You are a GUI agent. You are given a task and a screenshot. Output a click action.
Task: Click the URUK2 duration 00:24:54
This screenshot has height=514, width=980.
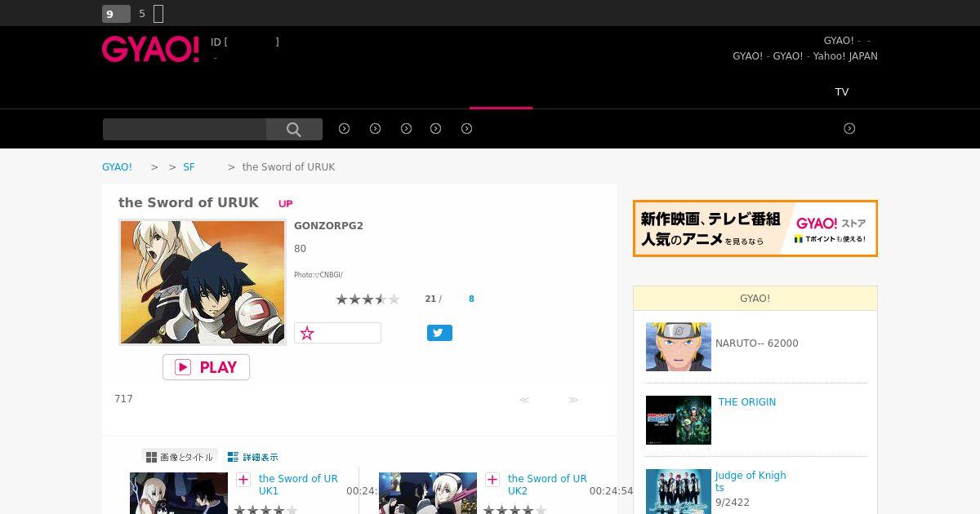[x=611, y=491]
